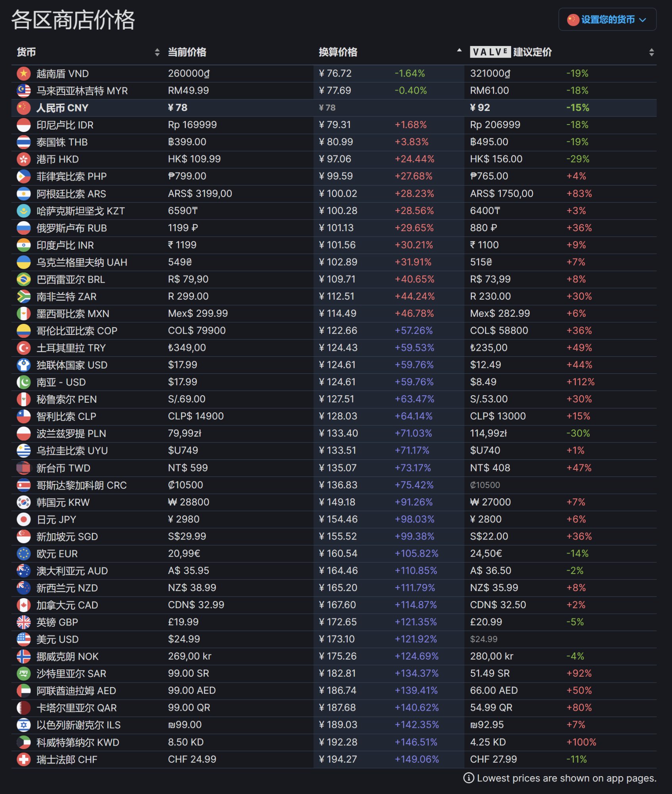Screen dimensions: 672x794
Task: Click the +149.06% difference for CHF
Action: coord(417,759)
